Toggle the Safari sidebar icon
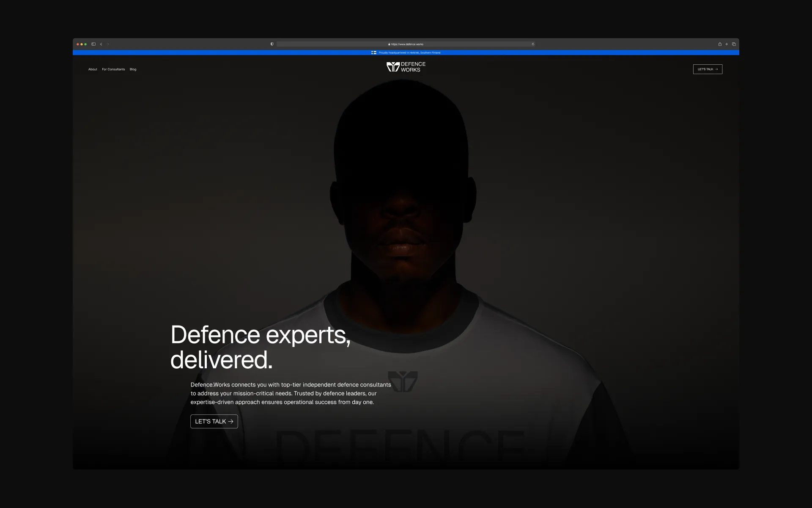 [x=93, y=44]
